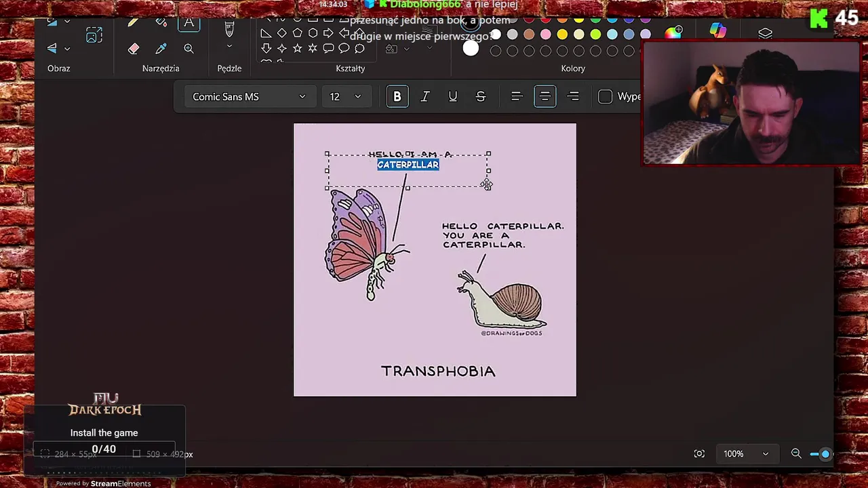Choose the gold yellow color swatch
Image resolution: width=868 pixels, height=488 pixels.
pyautogui.click(x=562, y=35)
